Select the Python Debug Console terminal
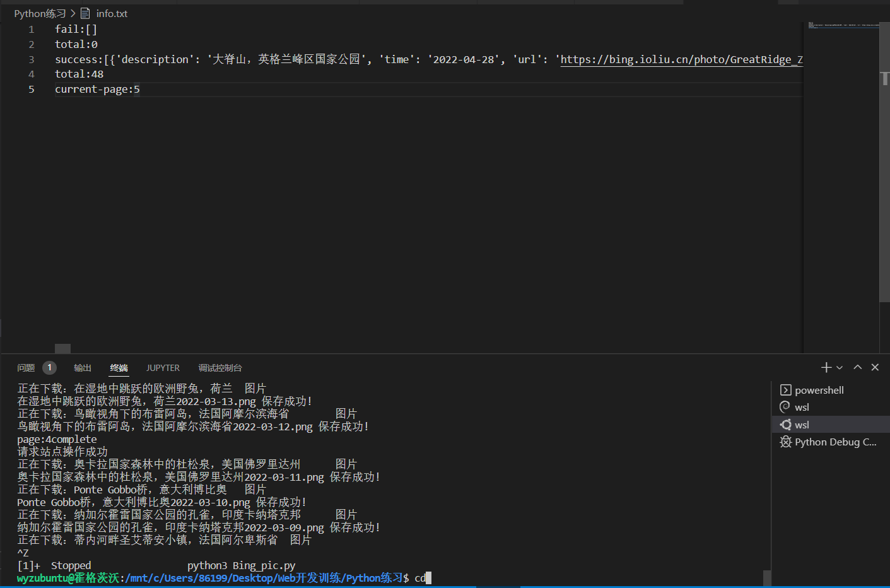890x588 pixels. click(x=831, y=442)
